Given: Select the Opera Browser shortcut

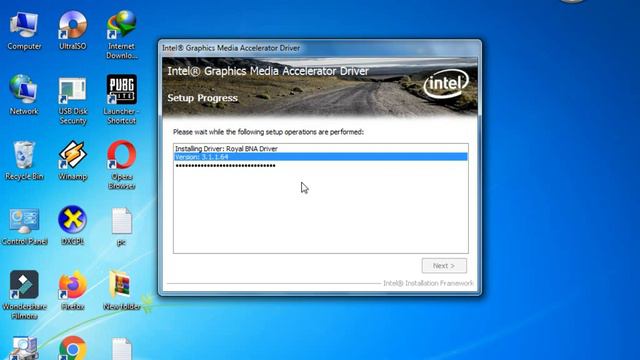Looking at the screenshot, I should (x=122, y=165).
